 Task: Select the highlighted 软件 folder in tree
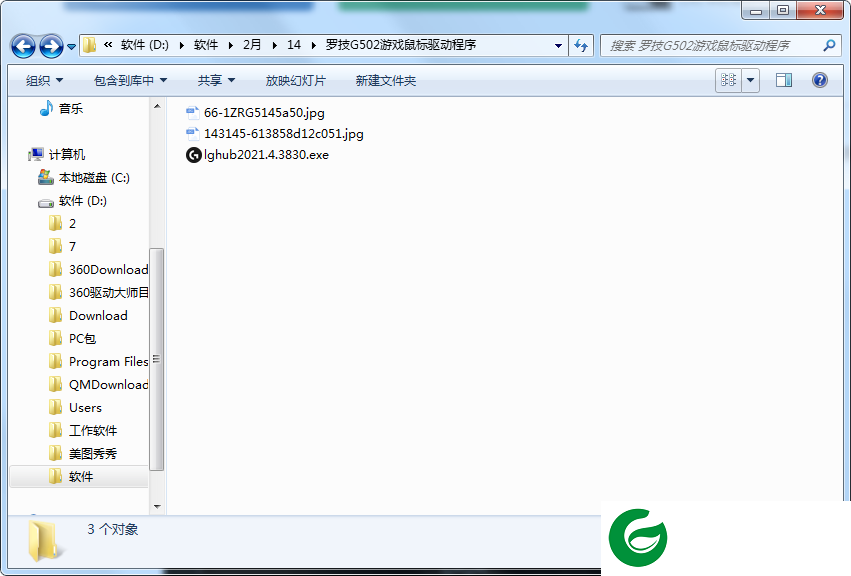[81, 477]
